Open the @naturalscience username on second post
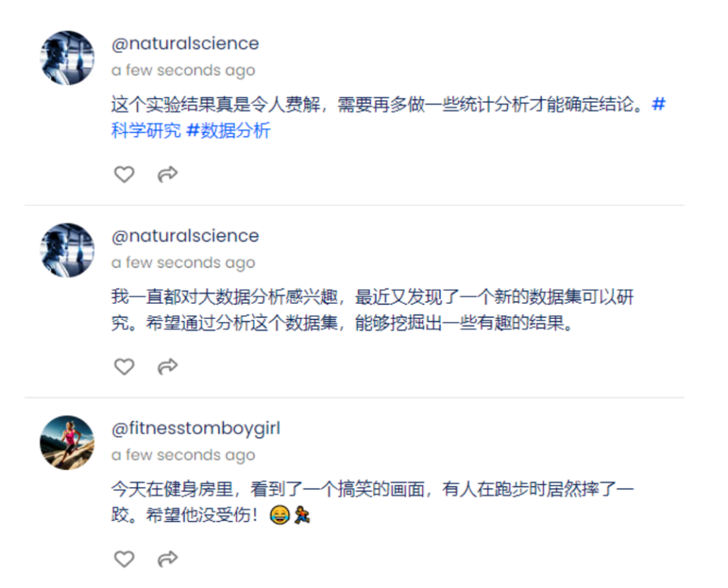Image resolution: width=728 pixels, height=588 pixels. [x=184, y=236]
